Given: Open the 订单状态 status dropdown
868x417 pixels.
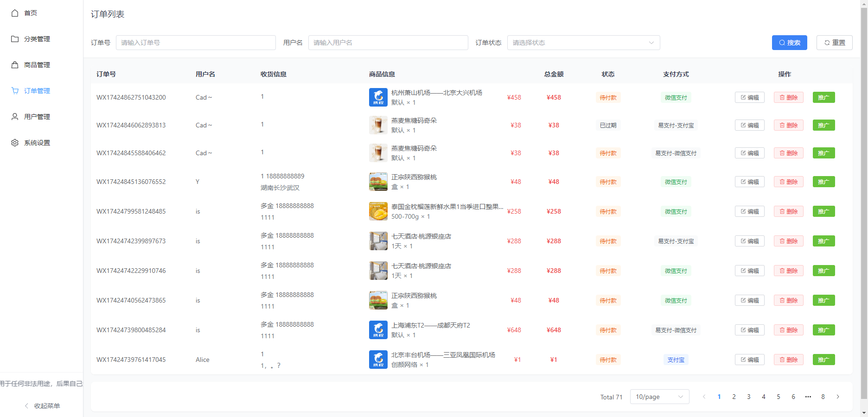Looking at the screenshot, I should click(583, 42).
